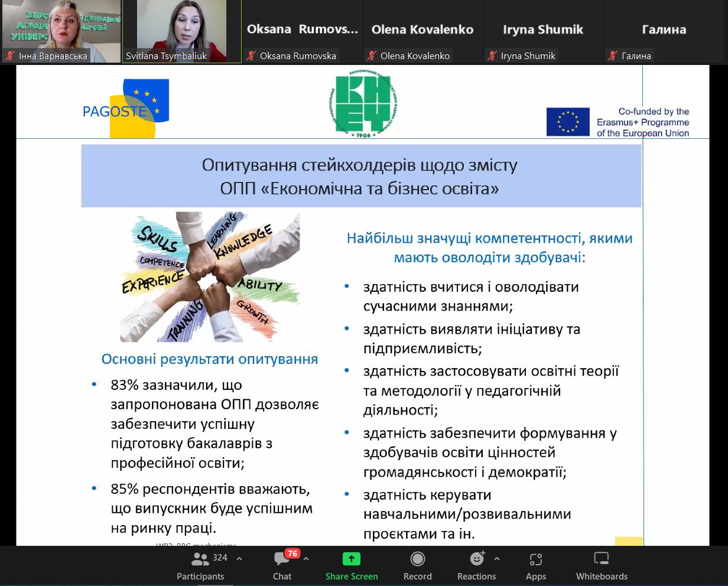The height and width of the screenshot is (586, 728).
Task: Click the heading 'Найбільш значущі компетентності, якими'
Action: (x=490, y=239)
